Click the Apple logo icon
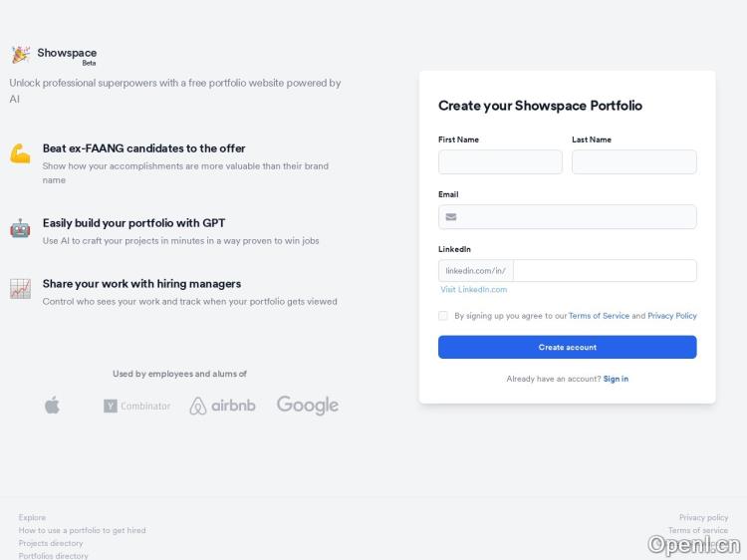 click(53, 405)
